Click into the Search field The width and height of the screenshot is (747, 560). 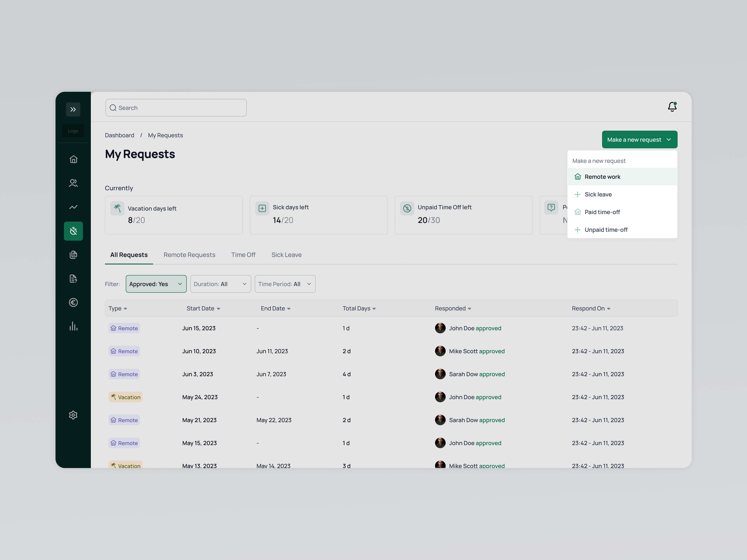click(x=176, y=108)
